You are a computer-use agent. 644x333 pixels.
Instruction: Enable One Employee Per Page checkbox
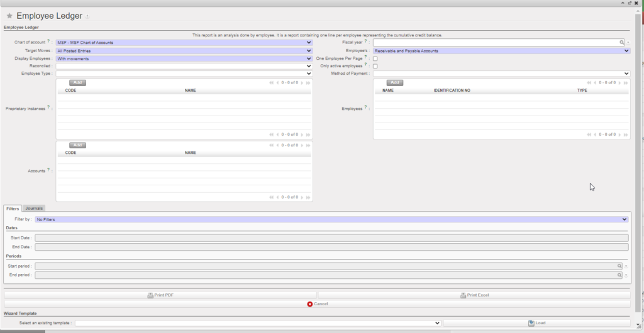[x=375, y=58]
